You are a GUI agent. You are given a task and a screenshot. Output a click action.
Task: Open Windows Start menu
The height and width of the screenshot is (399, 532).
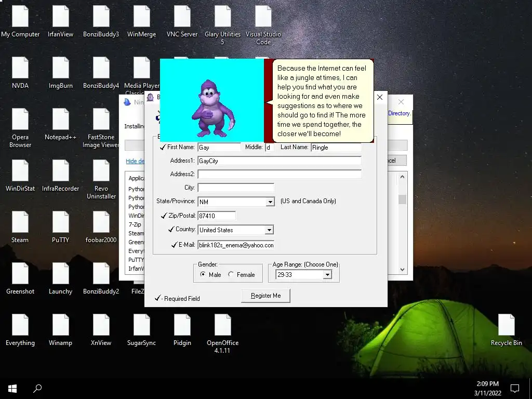point(12,389)
